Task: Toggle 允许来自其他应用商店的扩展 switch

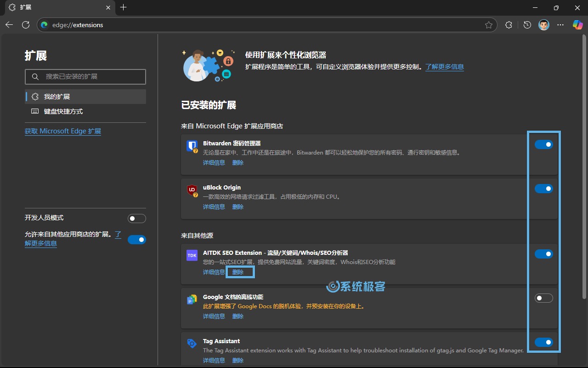Action: pyautogui.click(x=137, y=239)
